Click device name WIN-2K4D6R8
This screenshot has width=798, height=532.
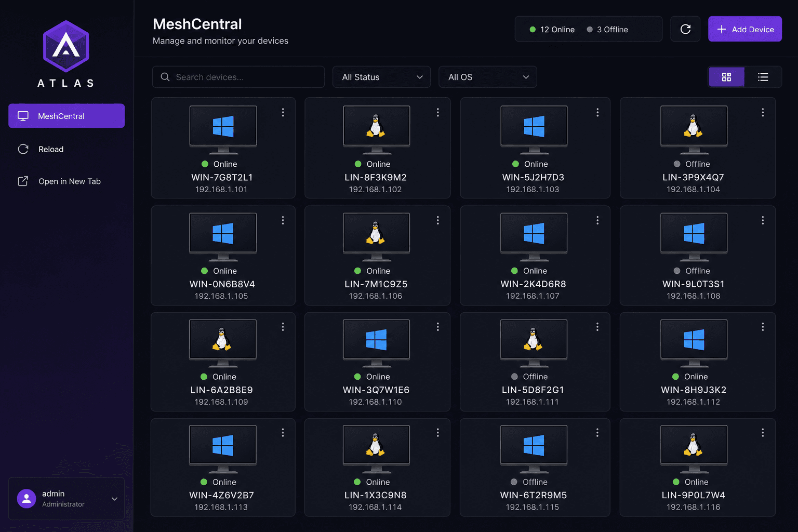[x=533, y=284]
